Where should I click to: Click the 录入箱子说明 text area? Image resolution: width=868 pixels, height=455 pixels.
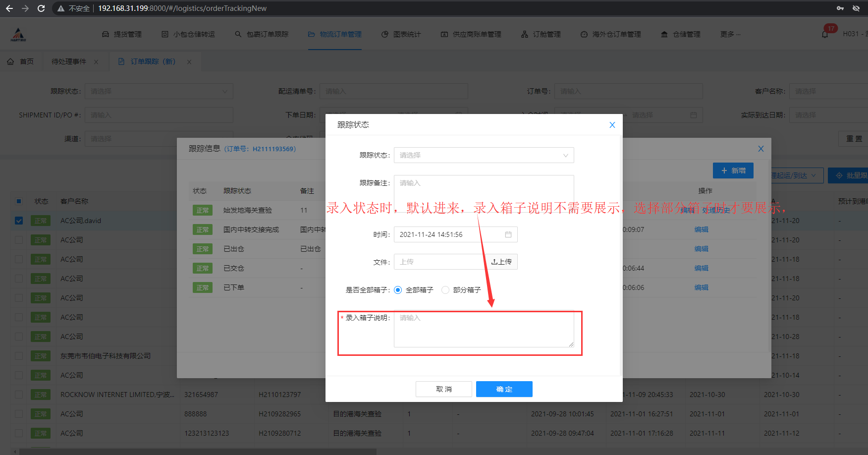pyautogui.click(x=484, y=329)
